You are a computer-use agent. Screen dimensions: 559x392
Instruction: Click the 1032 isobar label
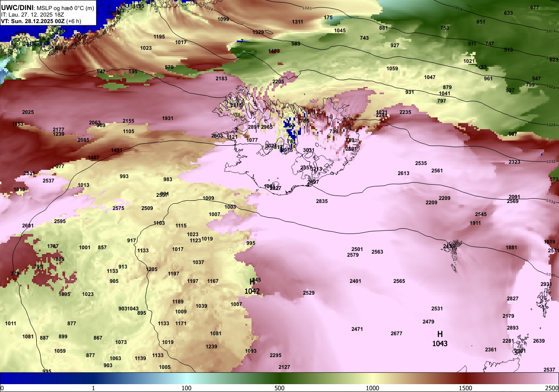point(550,162)
